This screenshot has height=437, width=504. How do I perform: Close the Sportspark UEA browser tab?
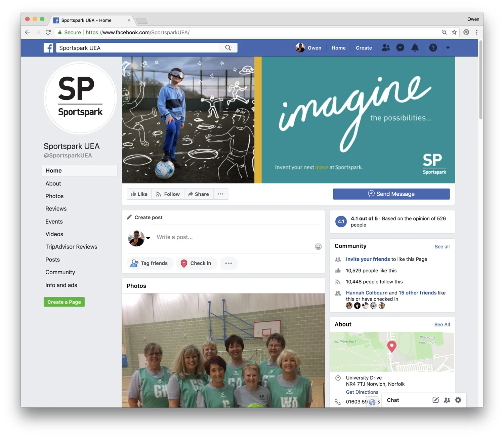(x=129, y=21)
